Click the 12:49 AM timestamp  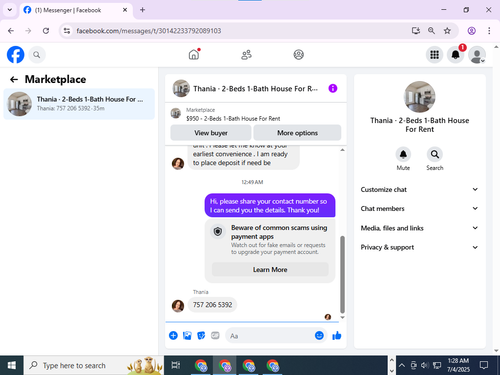[252, 182]
